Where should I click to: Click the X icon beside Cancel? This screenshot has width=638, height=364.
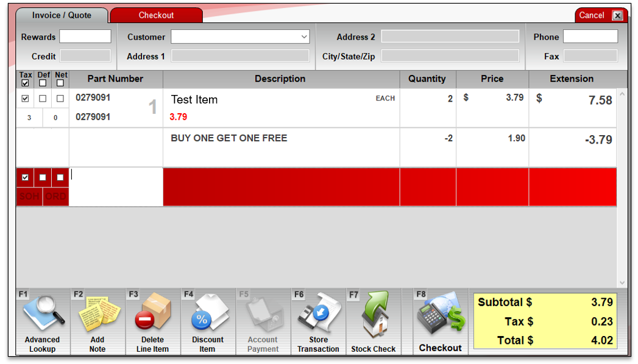pos(618,16)
